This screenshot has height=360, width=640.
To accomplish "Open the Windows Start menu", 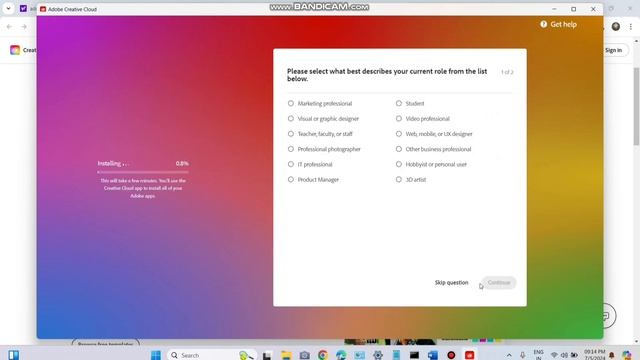I will pyautogui.click(x=156, y=355).
